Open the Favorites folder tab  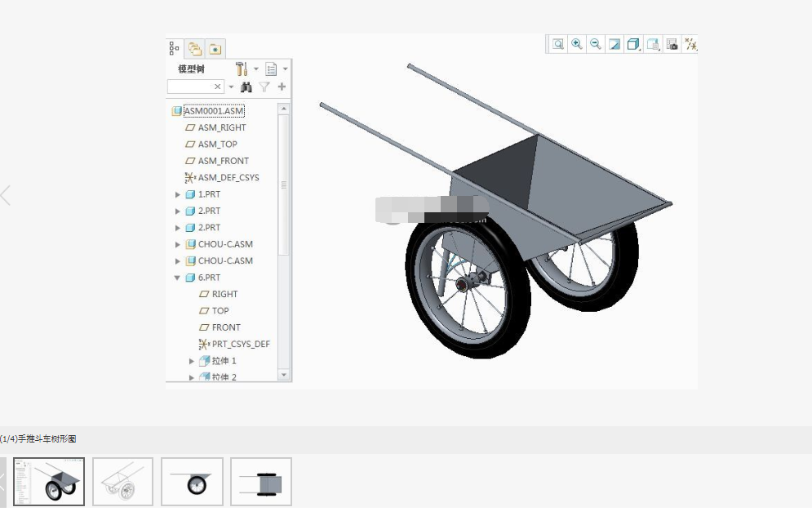(x=215, y=49)
